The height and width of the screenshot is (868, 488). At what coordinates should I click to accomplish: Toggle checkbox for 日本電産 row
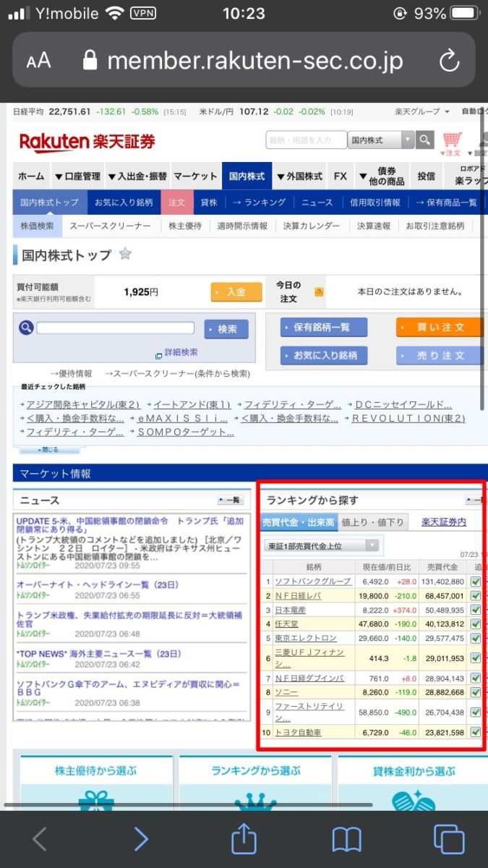pyautogui.click(x=476, y=610)
